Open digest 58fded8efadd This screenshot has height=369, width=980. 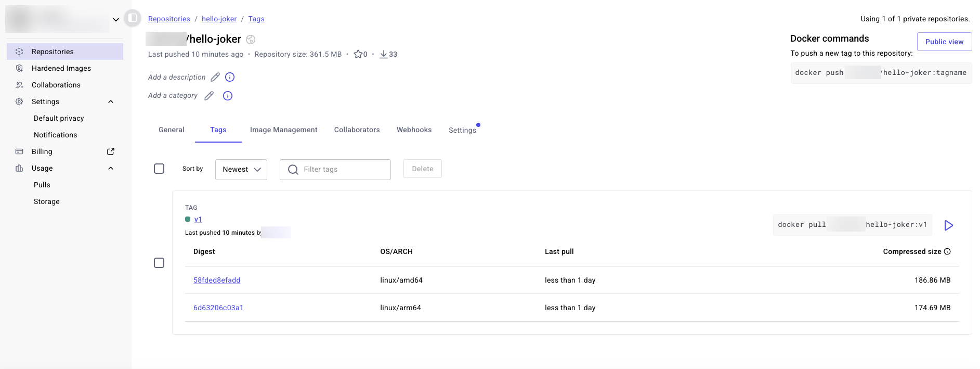click(x=217, y=280)
